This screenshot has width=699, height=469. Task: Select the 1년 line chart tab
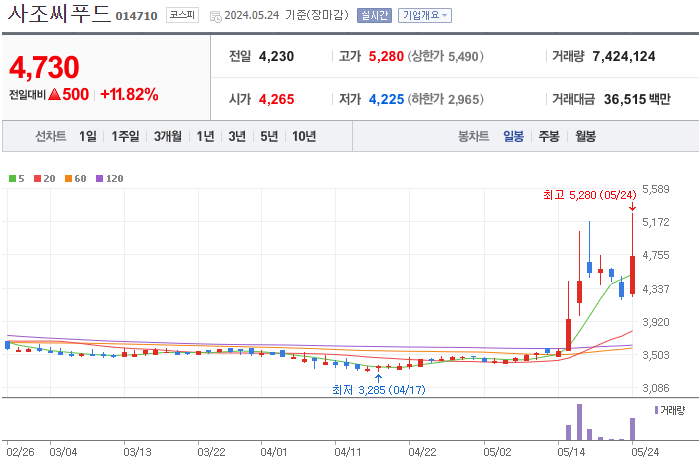(x=206, y=136)
